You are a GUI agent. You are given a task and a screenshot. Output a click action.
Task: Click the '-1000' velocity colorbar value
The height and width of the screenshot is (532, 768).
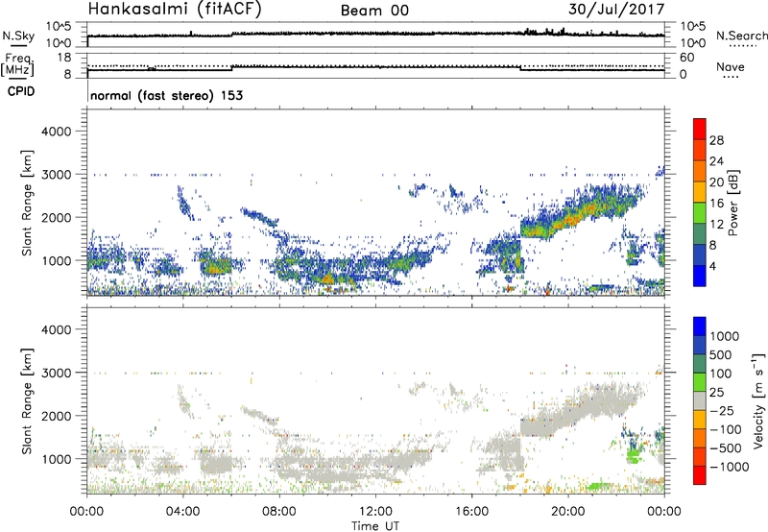(729, 467)
